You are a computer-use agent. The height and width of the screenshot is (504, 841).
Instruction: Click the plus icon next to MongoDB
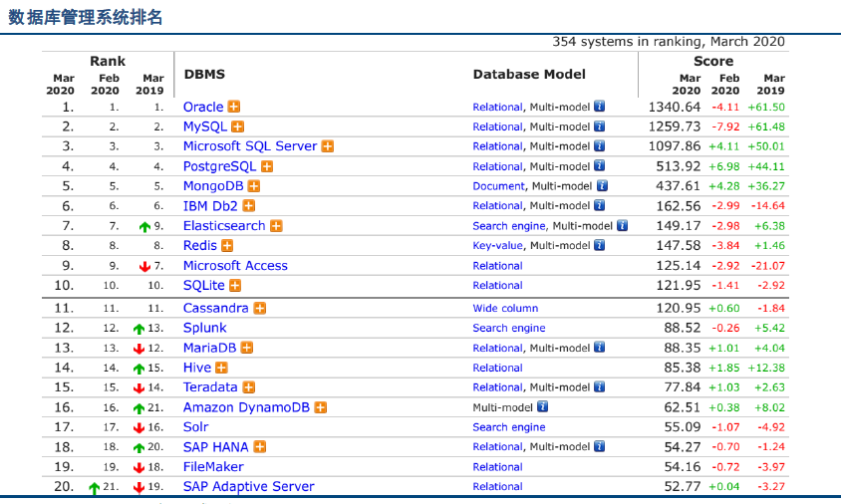[254, 186]
